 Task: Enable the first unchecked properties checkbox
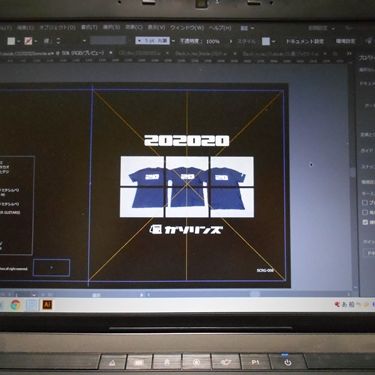point(365,203)
